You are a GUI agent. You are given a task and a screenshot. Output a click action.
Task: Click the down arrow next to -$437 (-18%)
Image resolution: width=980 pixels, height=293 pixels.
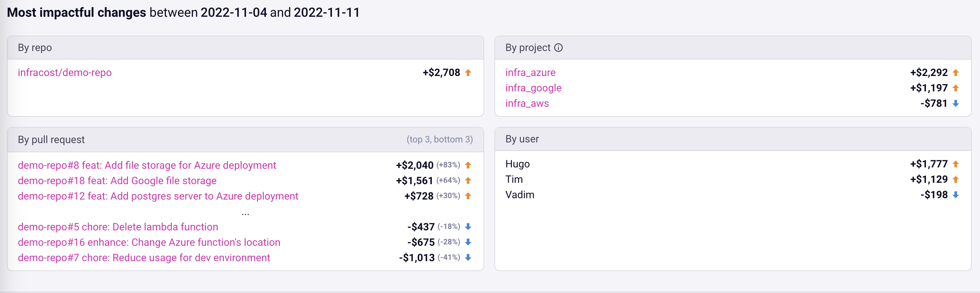click(468, 226)
